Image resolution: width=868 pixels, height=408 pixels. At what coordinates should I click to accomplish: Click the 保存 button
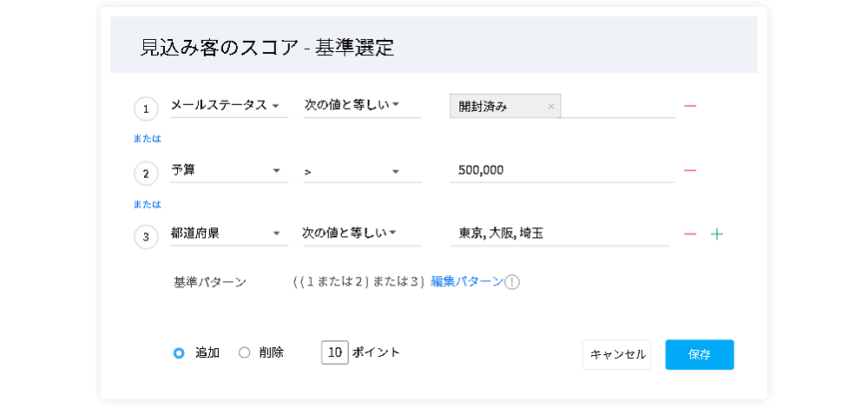700,355
